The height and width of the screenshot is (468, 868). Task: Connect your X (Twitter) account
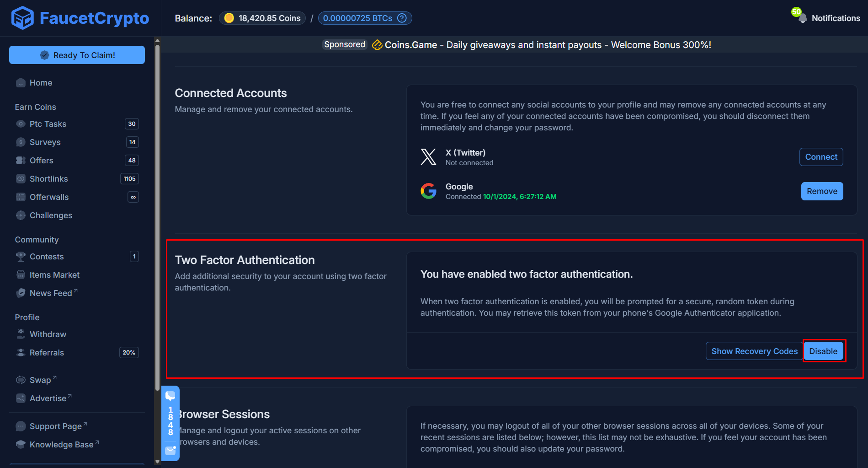[x=821, y=156]
